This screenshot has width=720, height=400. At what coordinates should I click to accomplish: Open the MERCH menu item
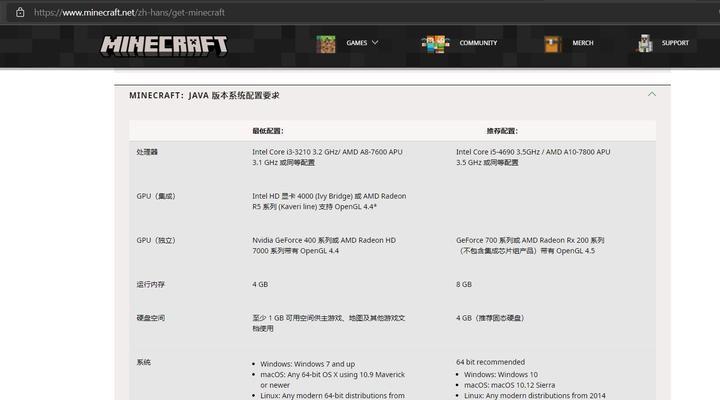click(x=583, y=43)
